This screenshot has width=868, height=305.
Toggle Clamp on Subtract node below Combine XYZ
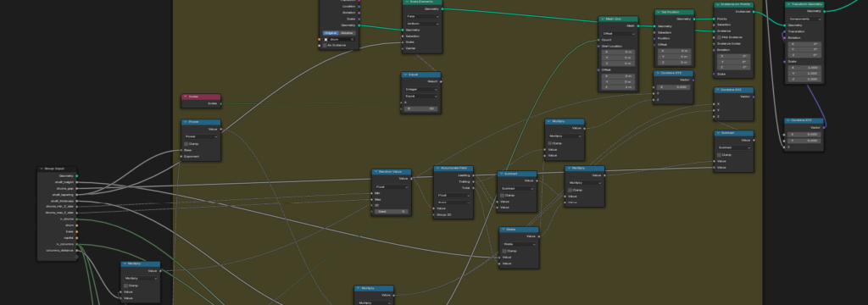coord(719,154)
